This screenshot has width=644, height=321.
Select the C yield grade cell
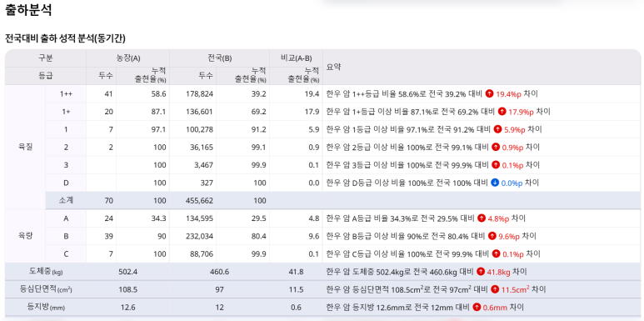click(x=66, y=254)
